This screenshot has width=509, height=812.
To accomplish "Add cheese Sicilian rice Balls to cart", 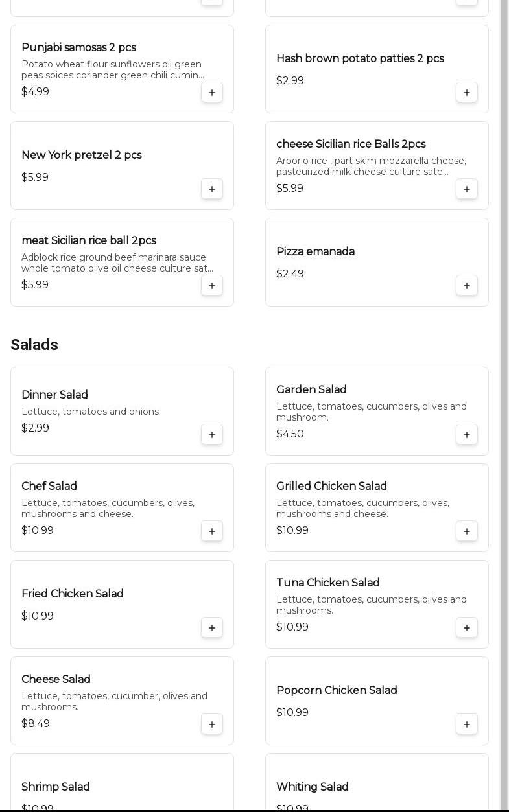I will click(x=467, y=189).
